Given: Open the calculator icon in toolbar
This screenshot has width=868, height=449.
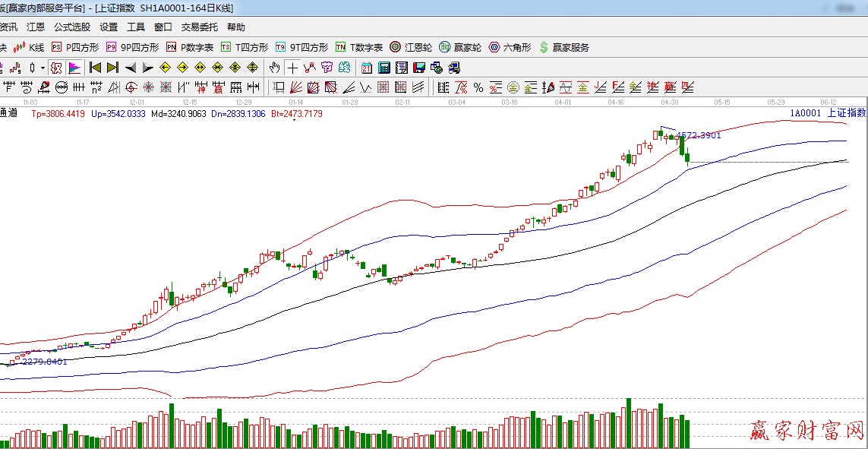Looking at the screenshot, I should [x=383, y=68].
